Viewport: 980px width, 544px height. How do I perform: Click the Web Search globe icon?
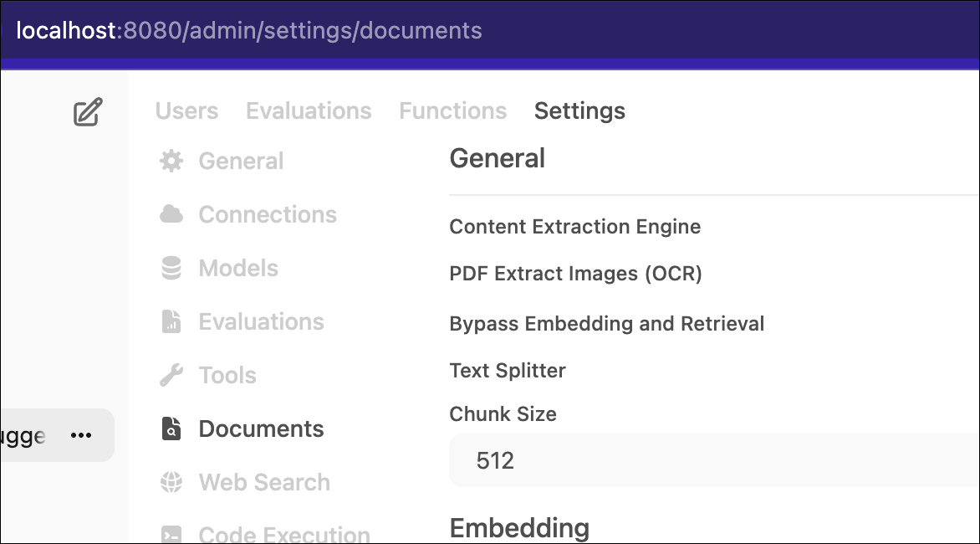click(171, 482)
